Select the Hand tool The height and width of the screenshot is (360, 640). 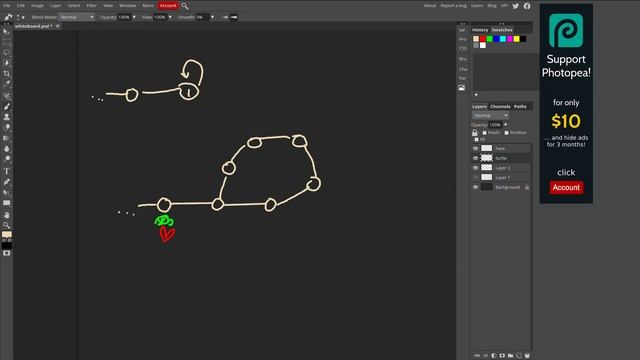[7, 215]
